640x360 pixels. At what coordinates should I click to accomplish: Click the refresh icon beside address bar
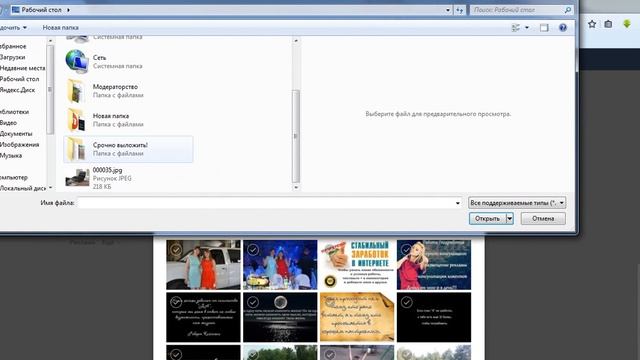[460, 10]
